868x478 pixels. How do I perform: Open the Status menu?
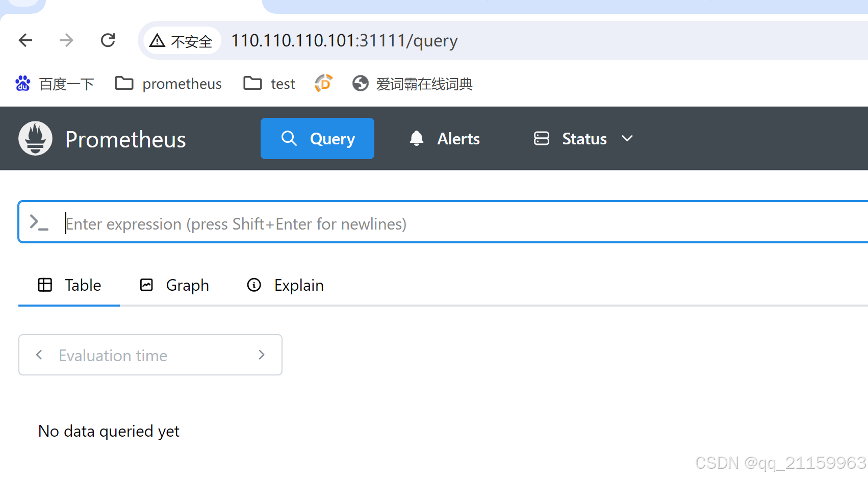pos(583,138)
